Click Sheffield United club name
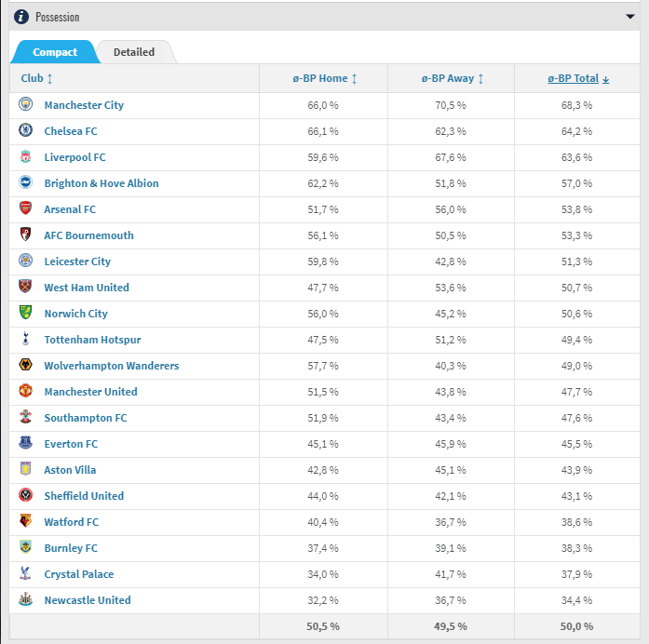This screenshot has height=644, width=649. click(84, 496)
